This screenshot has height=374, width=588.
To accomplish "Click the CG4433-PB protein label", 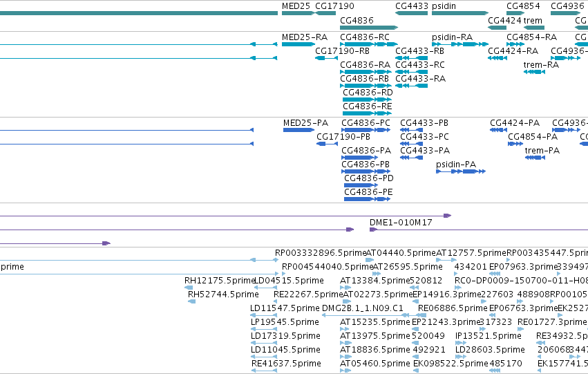I will point(424,123).
